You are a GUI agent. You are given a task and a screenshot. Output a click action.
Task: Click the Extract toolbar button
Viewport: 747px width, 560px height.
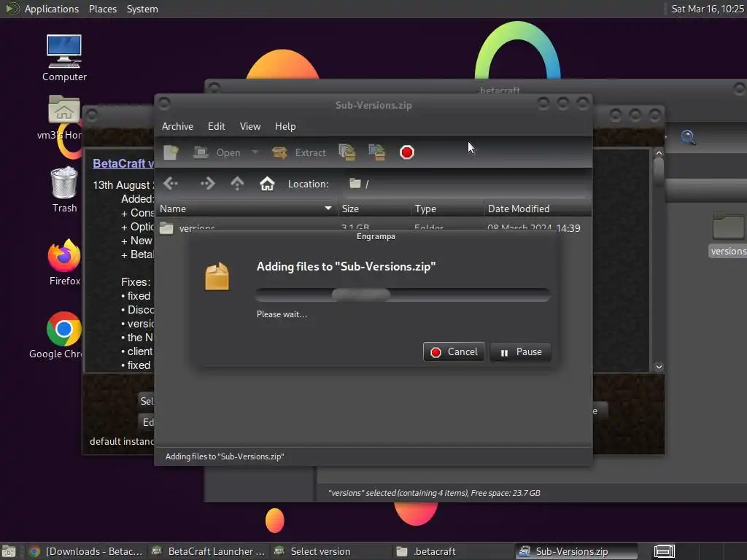click(299, 152)
